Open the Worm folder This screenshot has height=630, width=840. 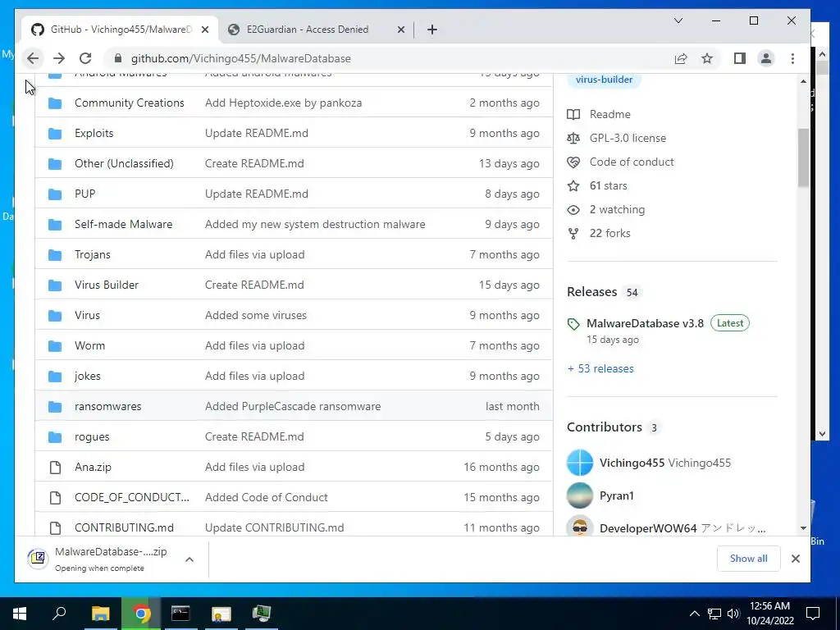[89, 345]
